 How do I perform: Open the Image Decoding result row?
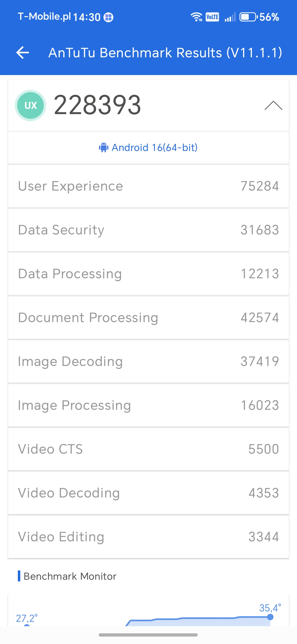coord(148,361)
